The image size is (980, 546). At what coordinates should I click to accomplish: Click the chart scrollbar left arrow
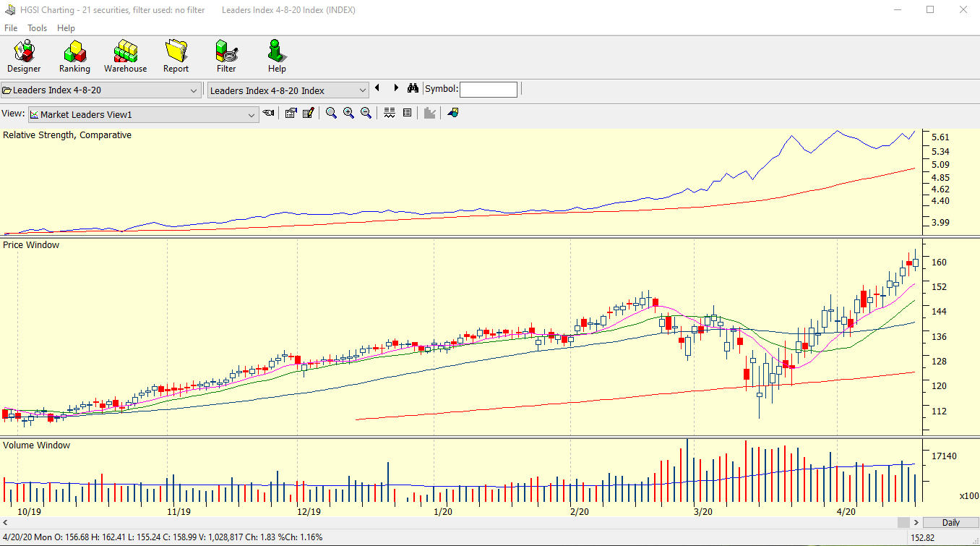click(6, 522)
